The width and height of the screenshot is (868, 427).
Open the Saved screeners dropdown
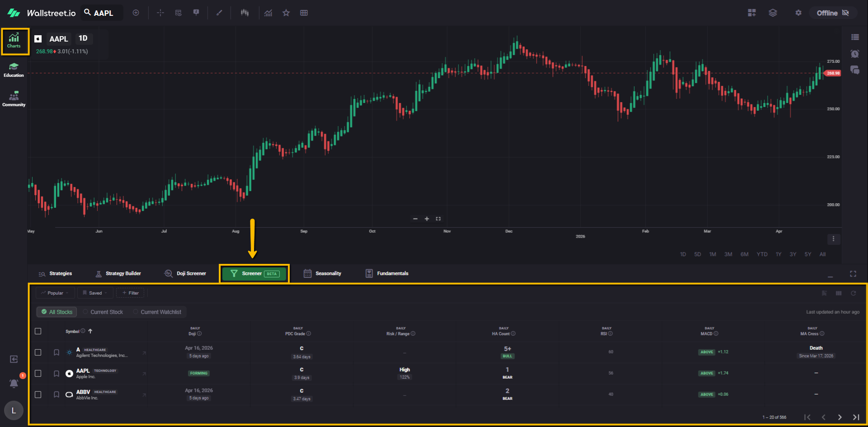pos(95,293)
